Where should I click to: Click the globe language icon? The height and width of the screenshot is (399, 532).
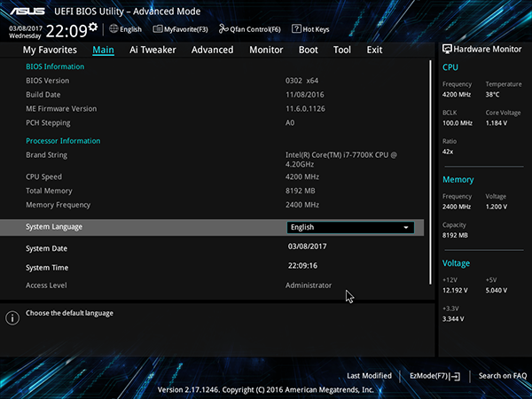click(113, 29)
